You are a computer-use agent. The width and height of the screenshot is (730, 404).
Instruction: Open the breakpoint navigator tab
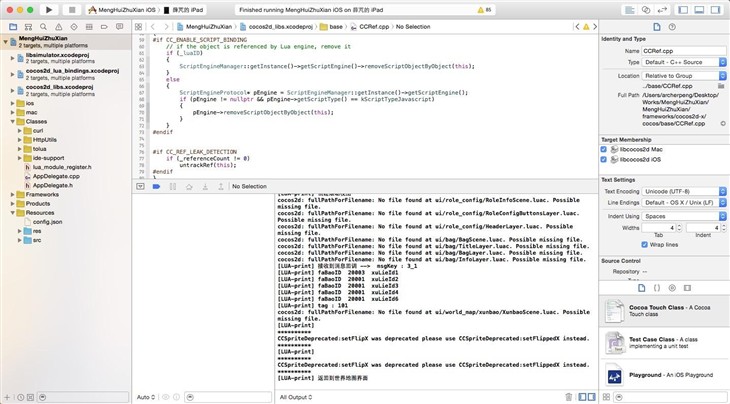pyautogui.click(x=104, y=27)
